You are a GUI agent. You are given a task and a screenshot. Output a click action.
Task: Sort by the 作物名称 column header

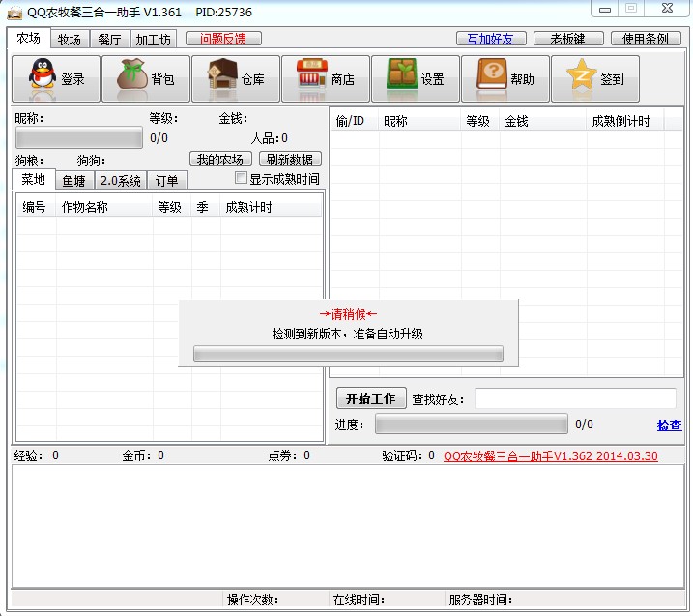pyautogui.click(x=104, y=207)
